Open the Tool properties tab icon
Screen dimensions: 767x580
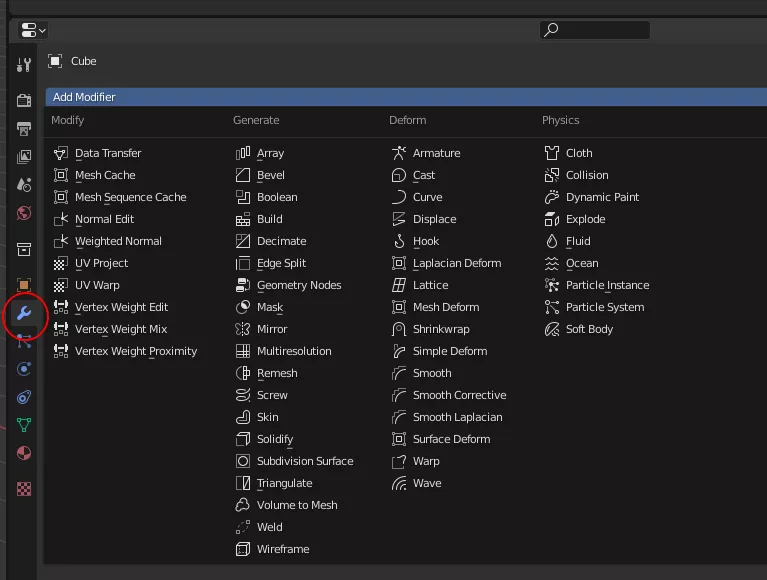point(24,65)
